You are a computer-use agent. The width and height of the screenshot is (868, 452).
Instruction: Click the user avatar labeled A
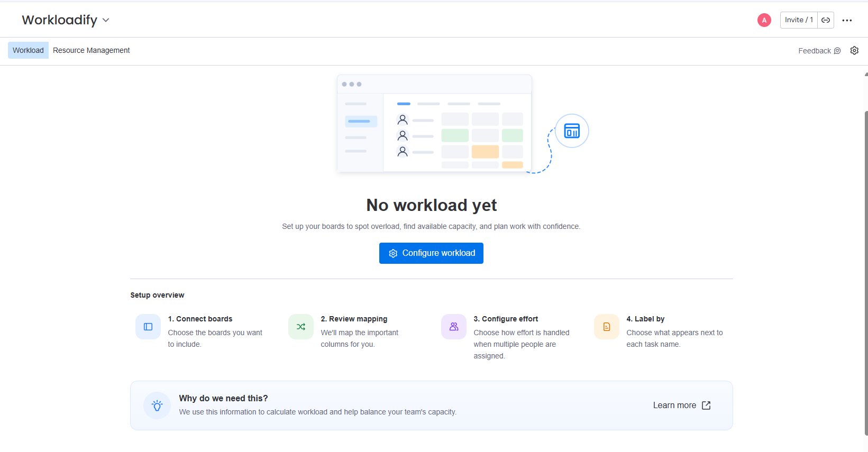pyautogui.click(x=764, y=20)
